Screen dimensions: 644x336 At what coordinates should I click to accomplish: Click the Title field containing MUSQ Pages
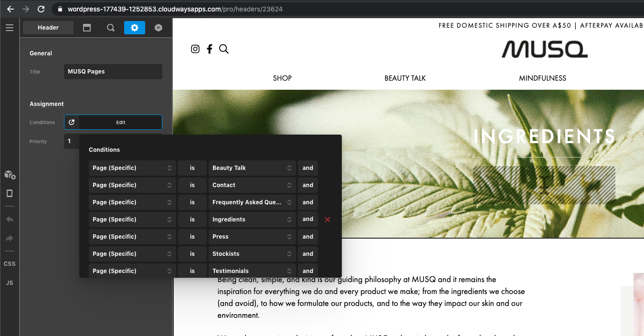pyautogui.click(x=113, y=72)
